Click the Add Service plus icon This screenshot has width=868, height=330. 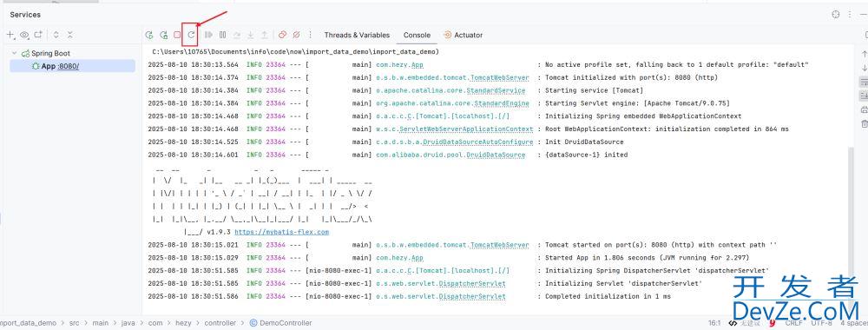pos(10,35)
